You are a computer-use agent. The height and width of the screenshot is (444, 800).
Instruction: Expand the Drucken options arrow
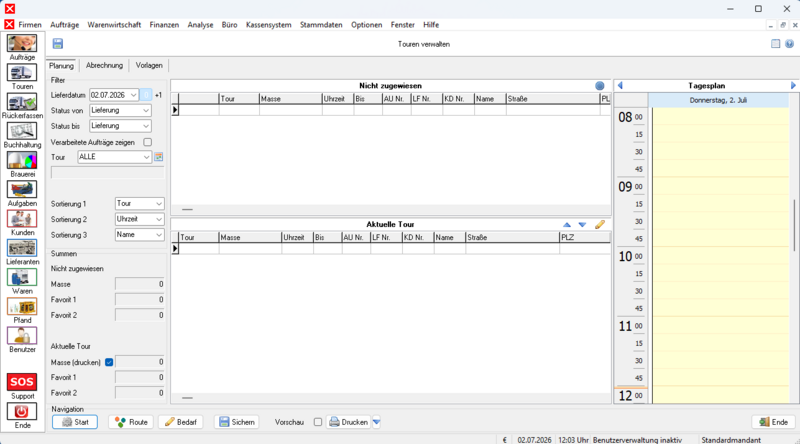(x=377, y=422)
